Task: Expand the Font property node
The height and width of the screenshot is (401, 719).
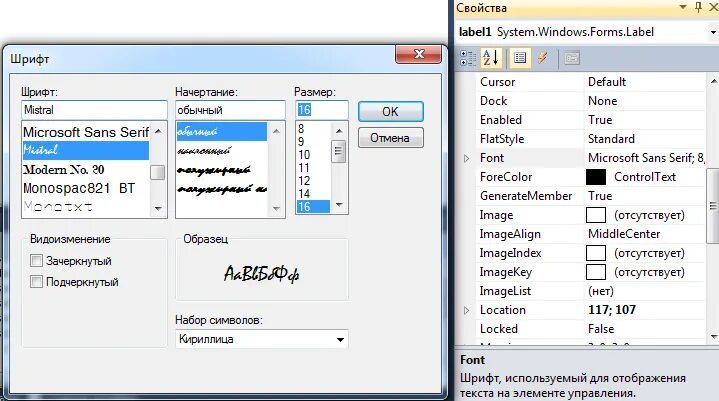Action: (466, 159)
